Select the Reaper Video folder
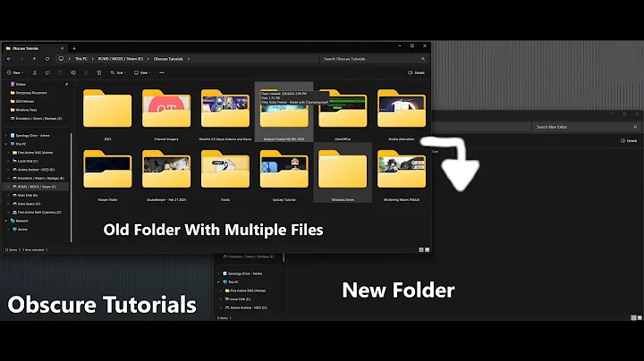 [x=107, y=172]
